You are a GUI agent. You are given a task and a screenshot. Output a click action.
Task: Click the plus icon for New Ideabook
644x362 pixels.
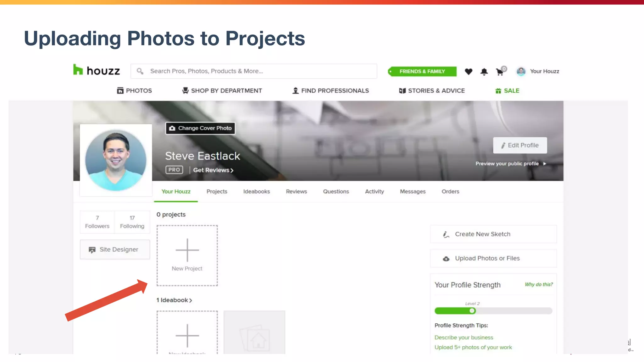pyautogui.click(x=187, y=336)
